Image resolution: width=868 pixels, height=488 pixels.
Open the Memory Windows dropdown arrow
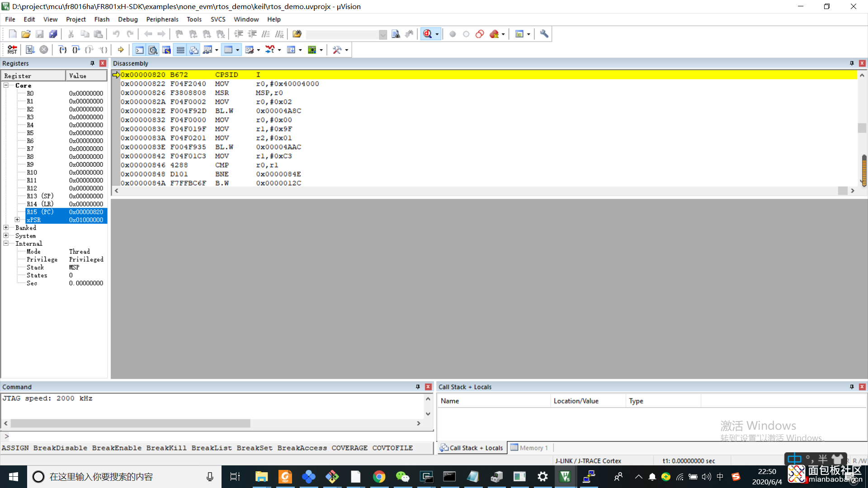point(237,50)
